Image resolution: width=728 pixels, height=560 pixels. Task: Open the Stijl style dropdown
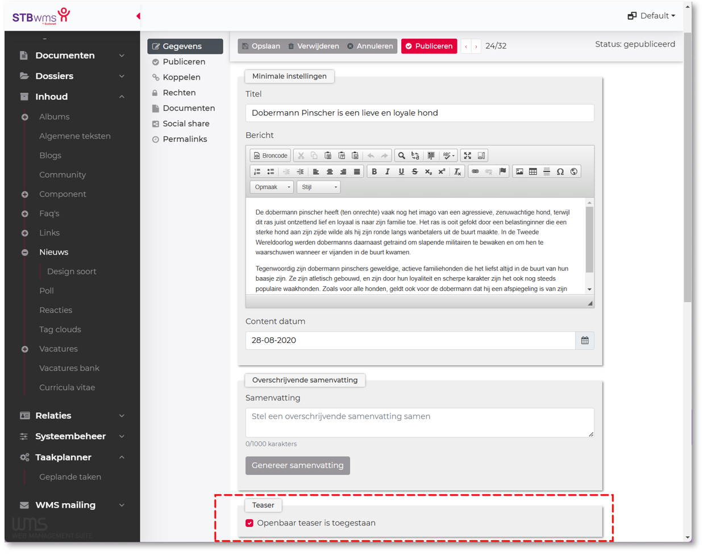coord(318,187)
